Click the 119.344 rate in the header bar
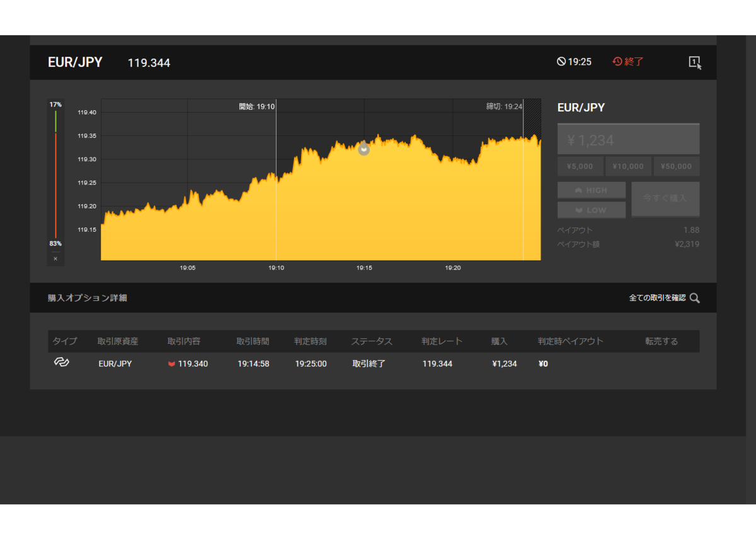 [149, 63]
